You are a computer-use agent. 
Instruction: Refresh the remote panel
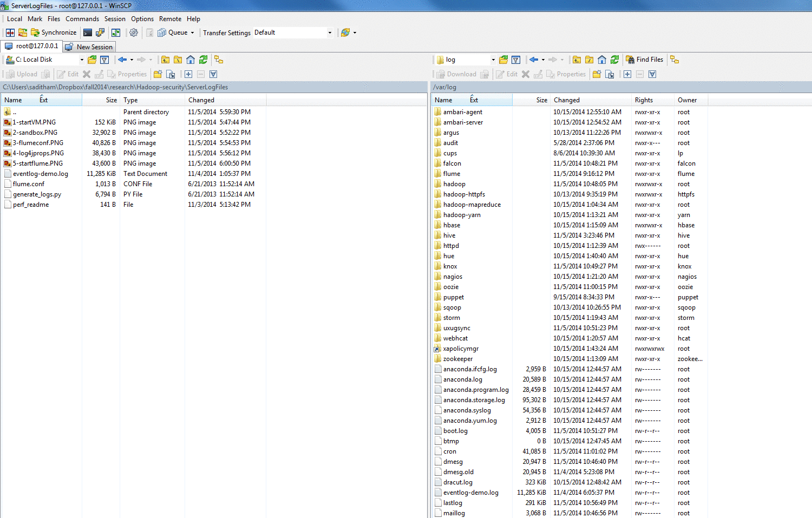(x=614, y=60)
